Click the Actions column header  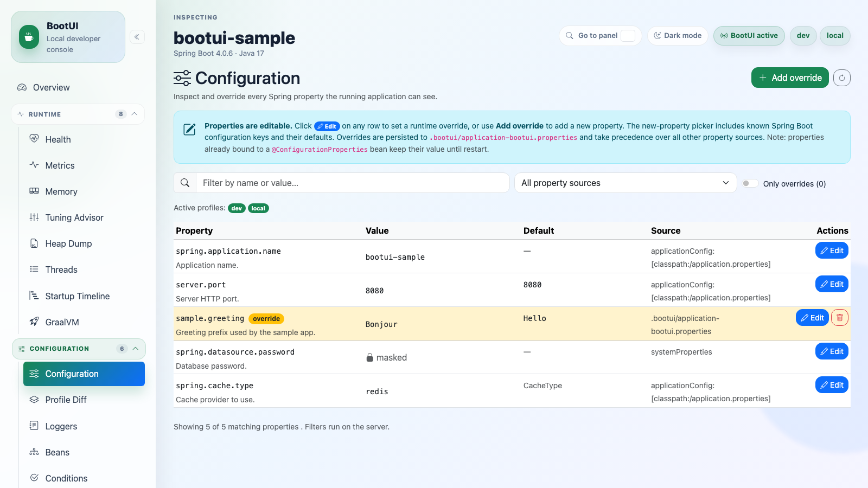(832, 230)
